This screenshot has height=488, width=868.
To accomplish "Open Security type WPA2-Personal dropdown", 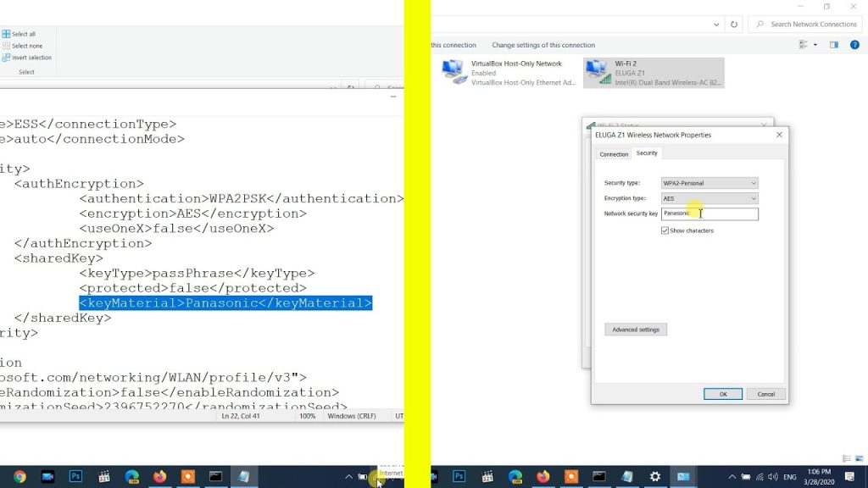I will [x=709, y=183].
